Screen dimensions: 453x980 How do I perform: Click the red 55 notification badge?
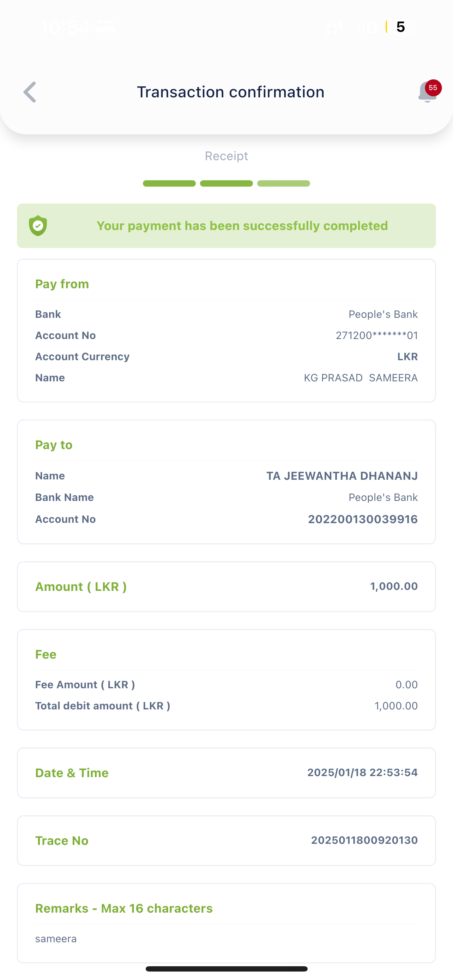pyautogui.click(x=433, y=88)
